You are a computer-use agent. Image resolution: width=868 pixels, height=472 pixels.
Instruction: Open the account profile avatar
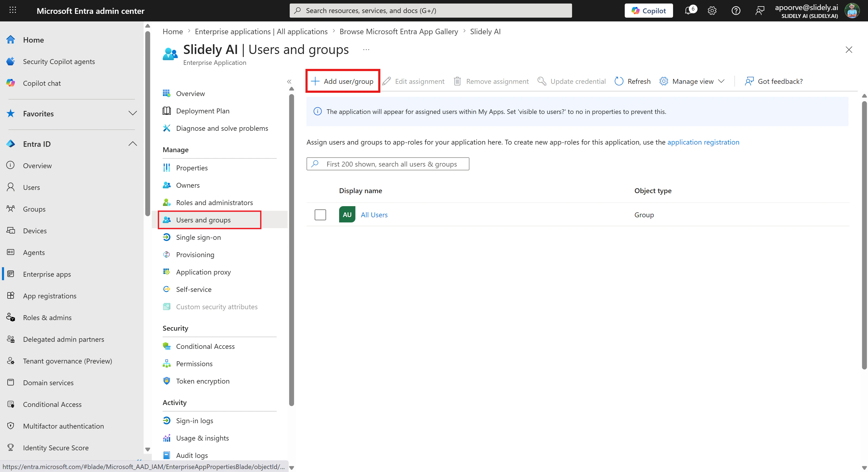click(853, 11)
